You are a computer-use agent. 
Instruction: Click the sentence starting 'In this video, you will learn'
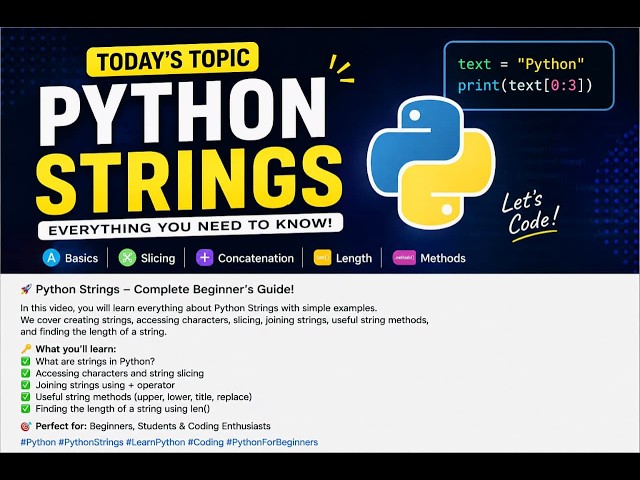click(x=198, y=308)
